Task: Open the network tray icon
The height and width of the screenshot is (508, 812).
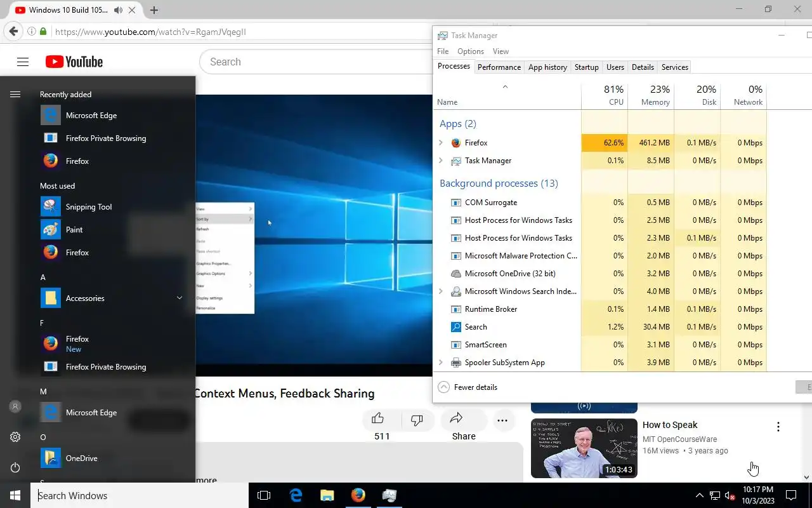Action: (x=714, y=495)
